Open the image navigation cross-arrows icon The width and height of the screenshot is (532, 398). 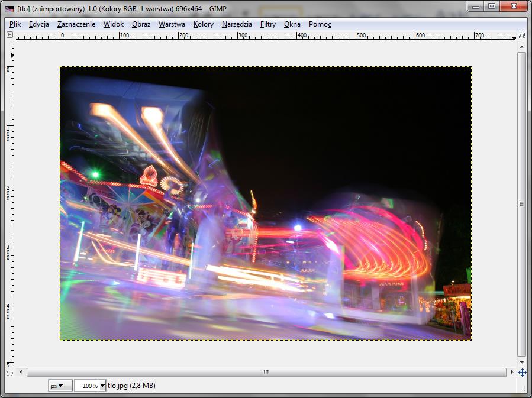pyautogui.click(x=522, y=373)
